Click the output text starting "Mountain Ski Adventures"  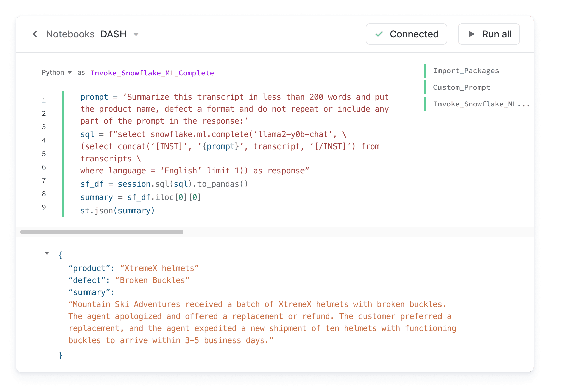pyautogui.click(x=262, y=322)
